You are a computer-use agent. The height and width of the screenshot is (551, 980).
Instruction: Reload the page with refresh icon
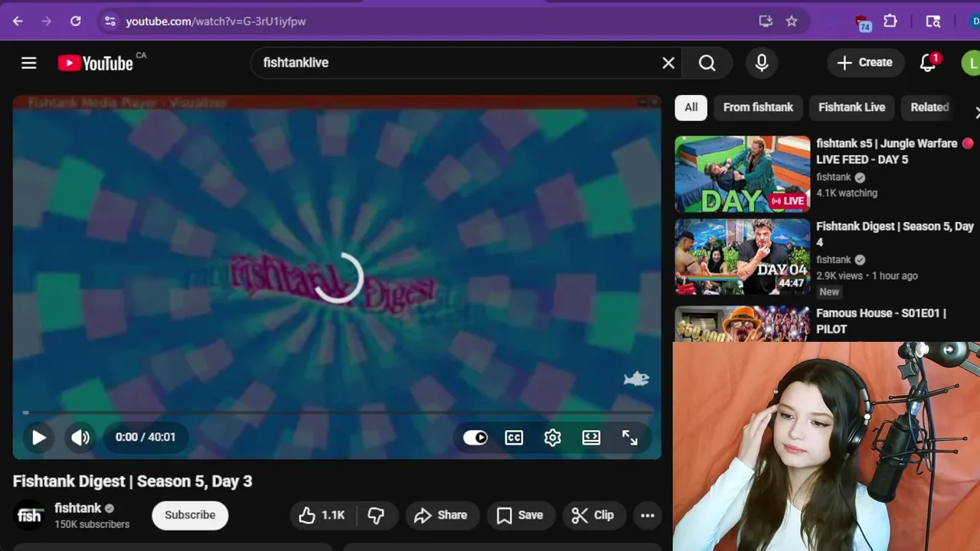tap(75, 21)
